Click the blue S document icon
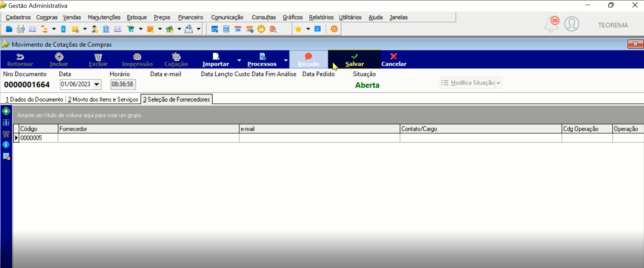This screenshot has width=644, height=268. click(x=63, y=29)
